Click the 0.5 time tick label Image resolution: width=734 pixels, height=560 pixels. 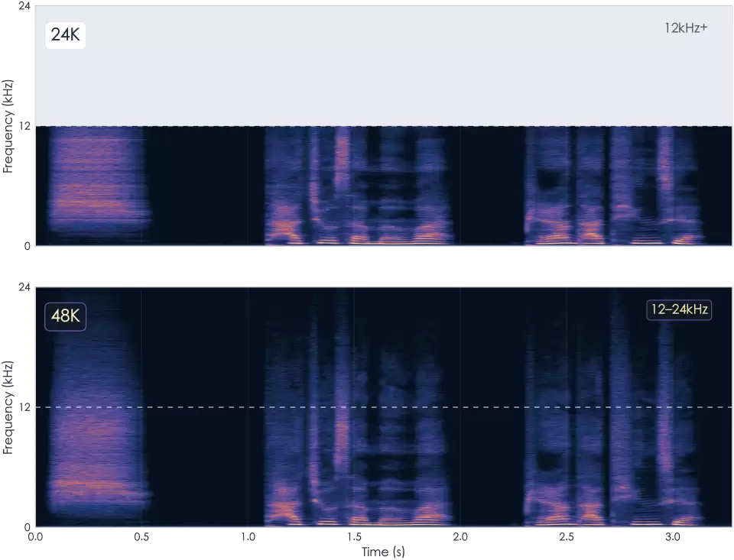pos(141,537)
